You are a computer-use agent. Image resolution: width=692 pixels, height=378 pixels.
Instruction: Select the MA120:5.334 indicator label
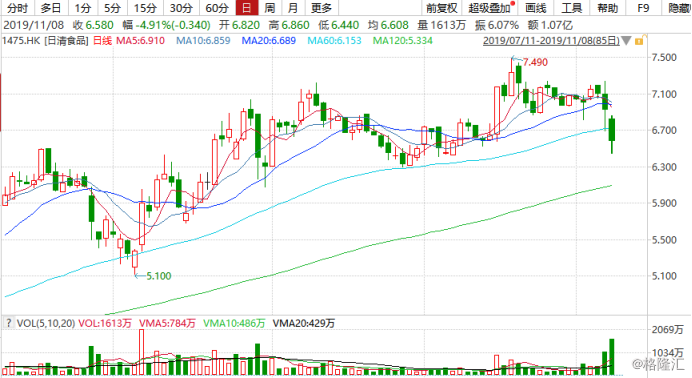(x=402, y=41)
